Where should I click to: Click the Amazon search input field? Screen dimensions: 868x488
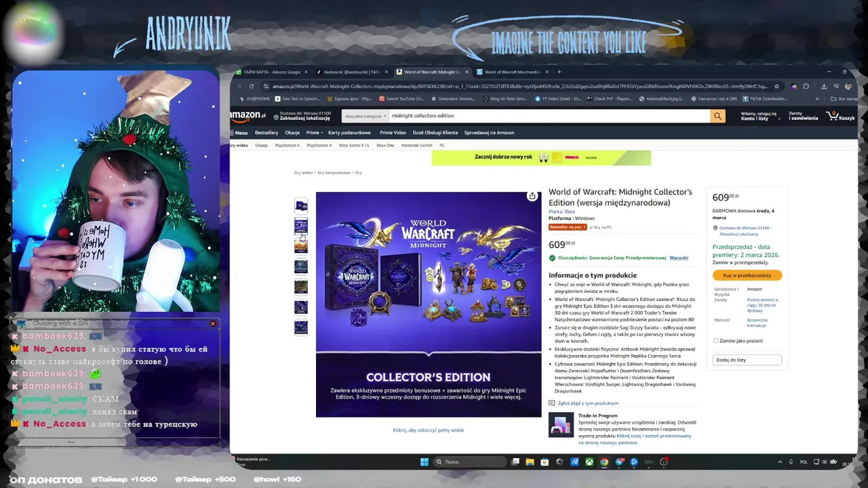click(x=549, y=116)
